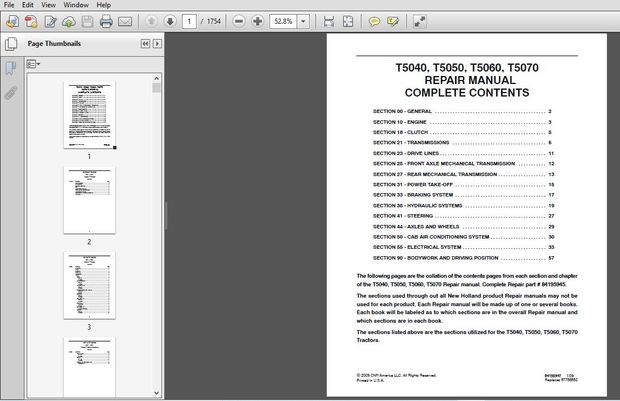
Task: Select the fourth page thumbnail
Action: pyautogui.click(x=89, y=367)
